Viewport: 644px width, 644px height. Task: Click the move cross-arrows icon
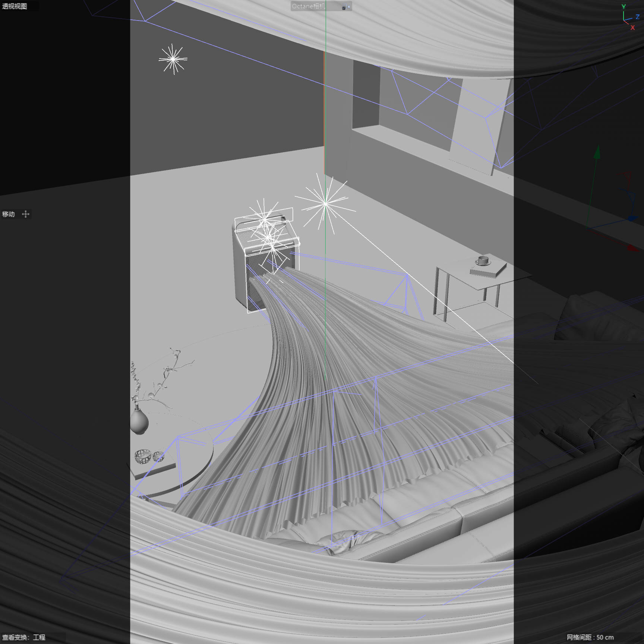point(26,214)
